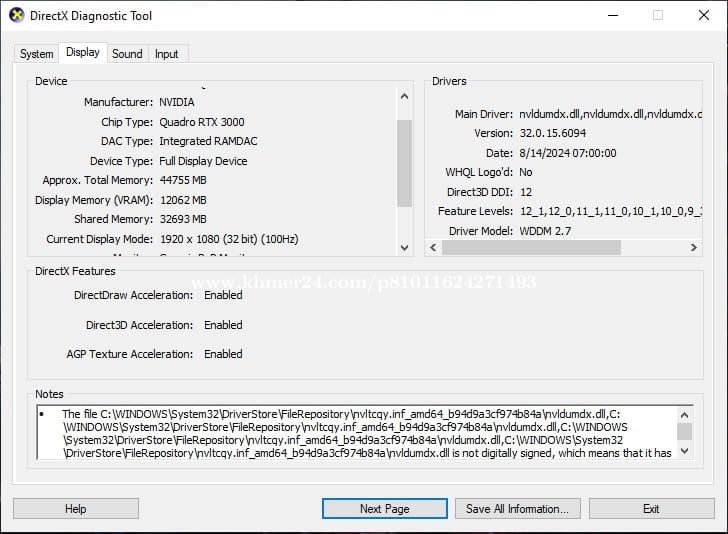Screen dimensions: 728x534
Task: Click the DirectX Diagnostic Tool title icon
Action: [x=17, y=15]
